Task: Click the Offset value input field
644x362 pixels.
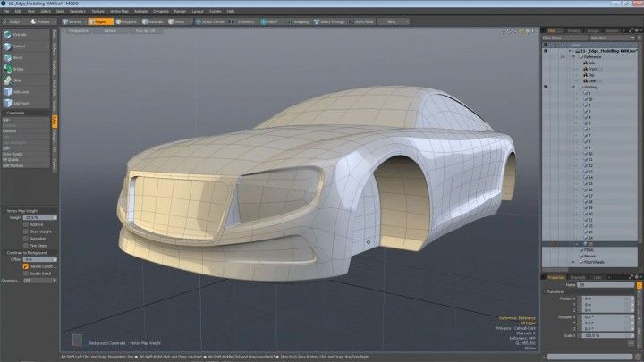Action: click(36, 259)
